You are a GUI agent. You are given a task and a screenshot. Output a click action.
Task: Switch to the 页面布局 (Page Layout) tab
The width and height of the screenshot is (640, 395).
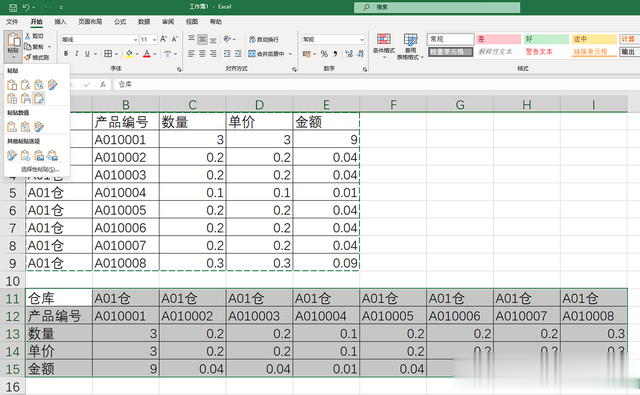(x=90, y=22)
